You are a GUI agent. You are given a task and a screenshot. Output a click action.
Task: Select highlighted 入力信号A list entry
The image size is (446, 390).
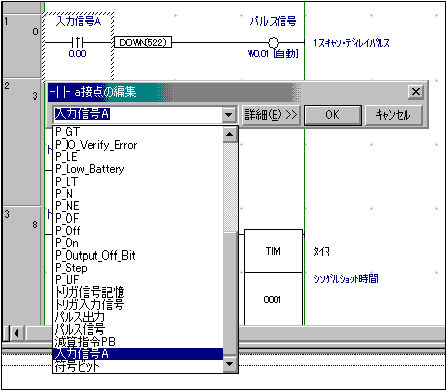tap(138, 354)
